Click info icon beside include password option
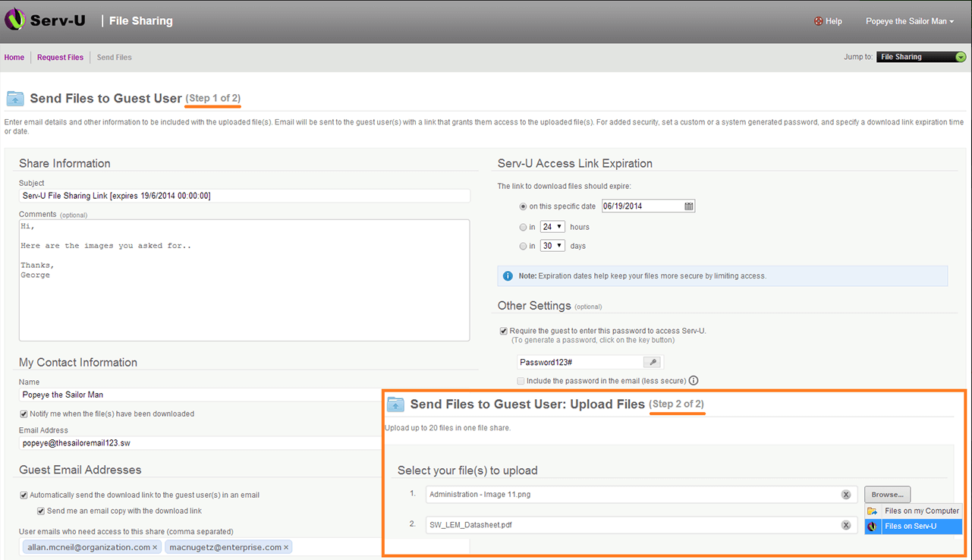Screen dimensions: 972x560 [694, 381]
